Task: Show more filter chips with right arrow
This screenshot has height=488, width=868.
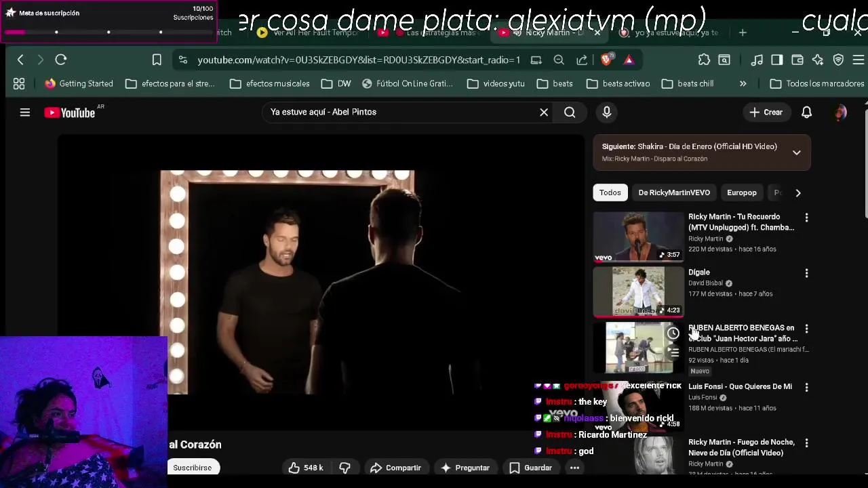Action: 798,192
